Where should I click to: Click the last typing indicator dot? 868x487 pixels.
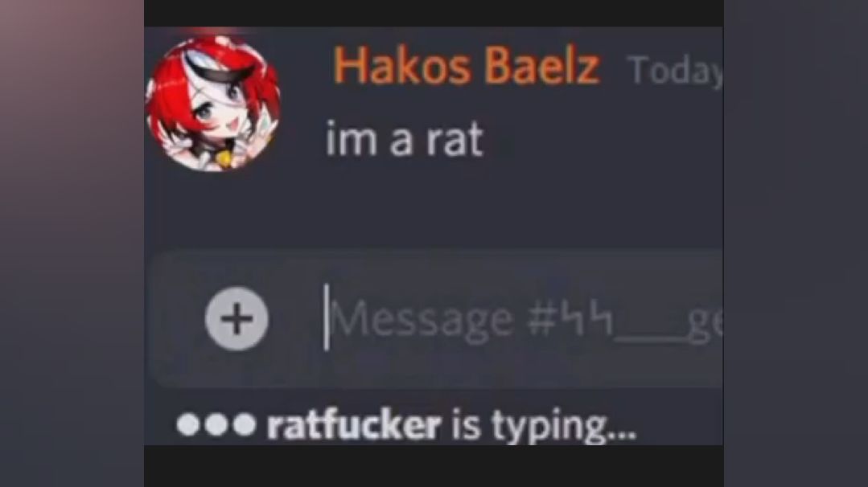coord(244,424)
